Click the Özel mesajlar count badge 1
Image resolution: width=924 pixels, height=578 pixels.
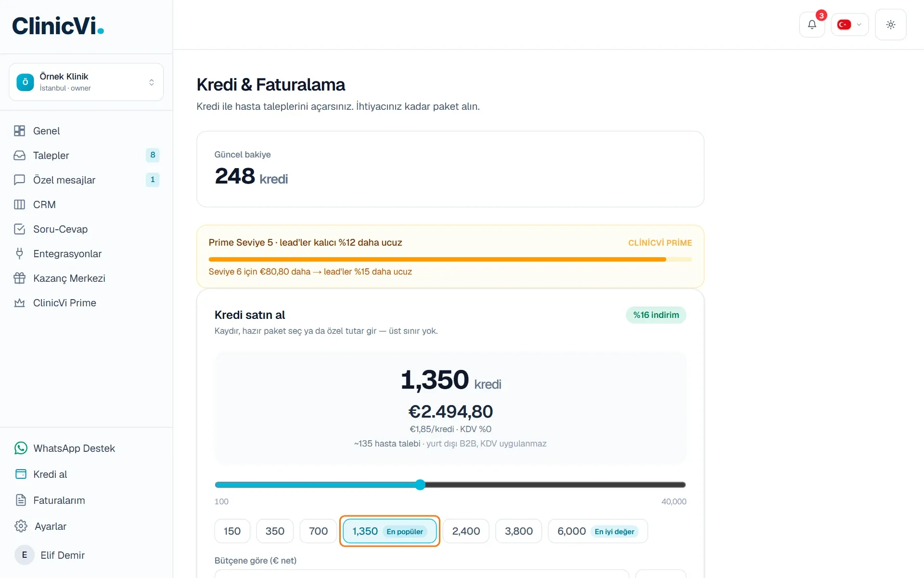[x=153, y=180]
